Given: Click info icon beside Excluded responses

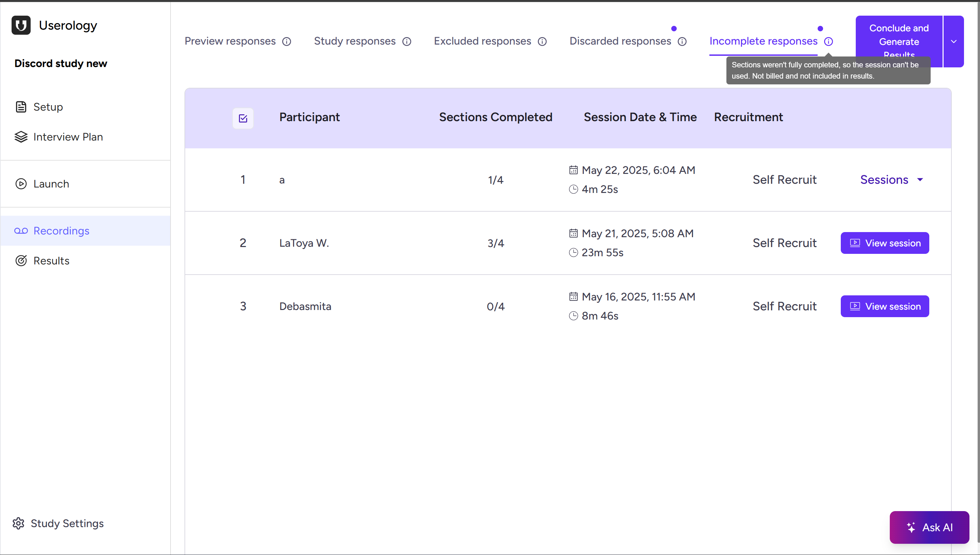Looking at the screenshot, I should (542, 42).
